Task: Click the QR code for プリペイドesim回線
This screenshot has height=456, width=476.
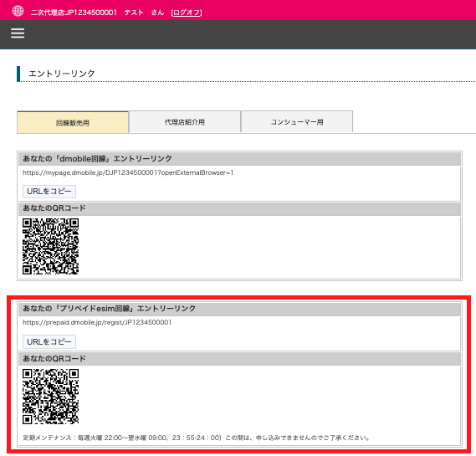Action: pyautogui.click(x=51, y=397)
